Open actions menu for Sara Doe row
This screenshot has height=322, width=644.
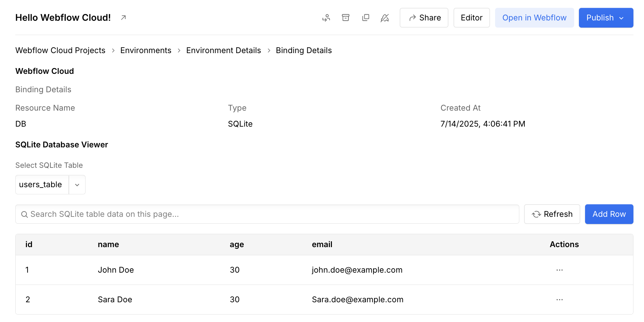559,300
